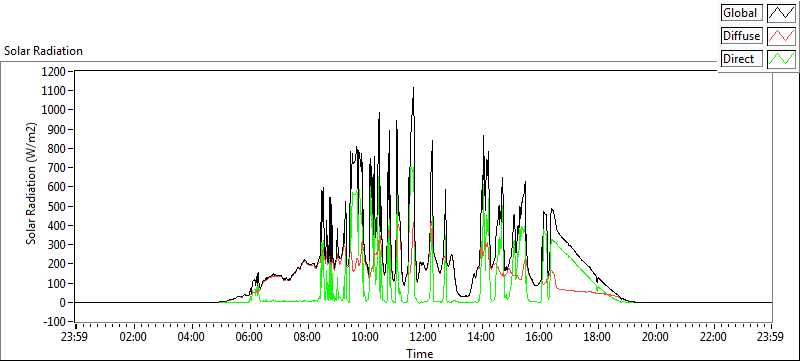This screenshot has height=361, width=800.
Task: Click the Global legend plot icon
Action: point(781,13)
